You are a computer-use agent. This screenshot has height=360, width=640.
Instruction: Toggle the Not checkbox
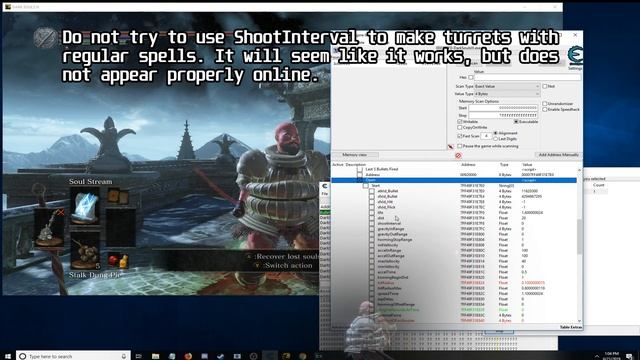[x=544, y=86]
